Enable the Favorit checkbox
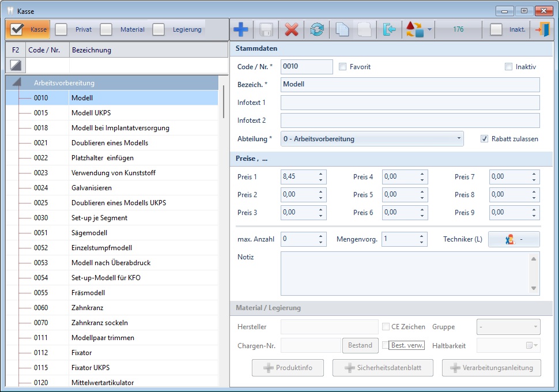This screenshot has height=392, width=559. pyautogui.click(x=343, y=67)
